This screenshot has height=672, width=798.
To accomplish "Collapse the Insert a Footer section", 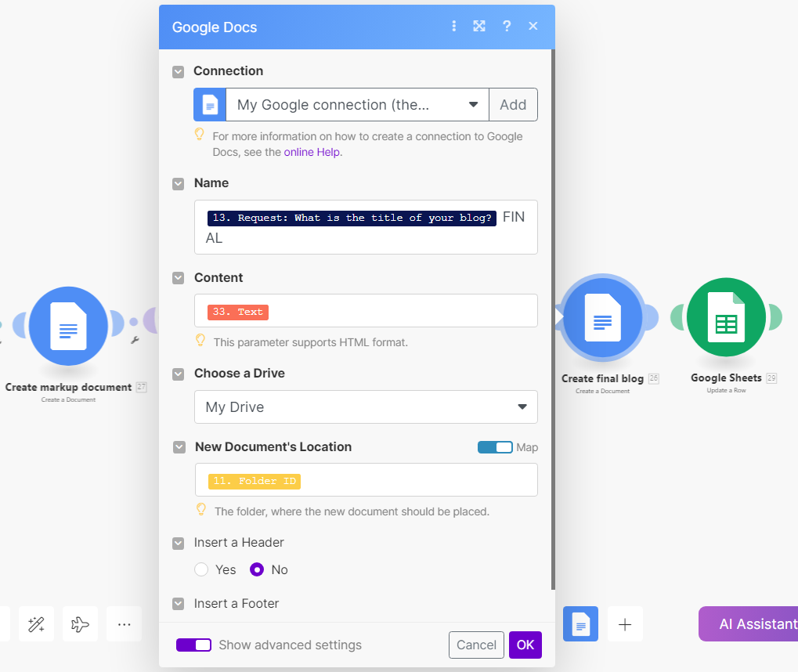I will point(178,604).
